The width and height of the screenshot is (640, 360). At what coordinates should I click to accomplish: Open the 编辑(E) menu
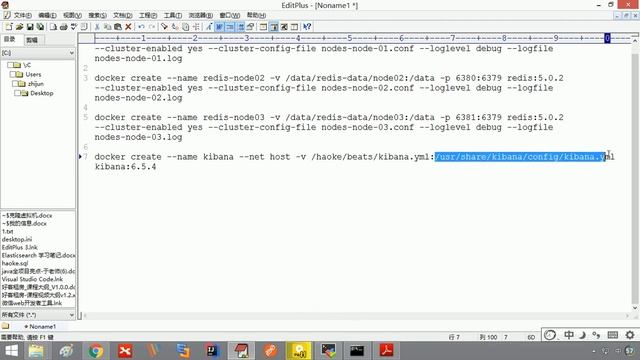(47, 15)
